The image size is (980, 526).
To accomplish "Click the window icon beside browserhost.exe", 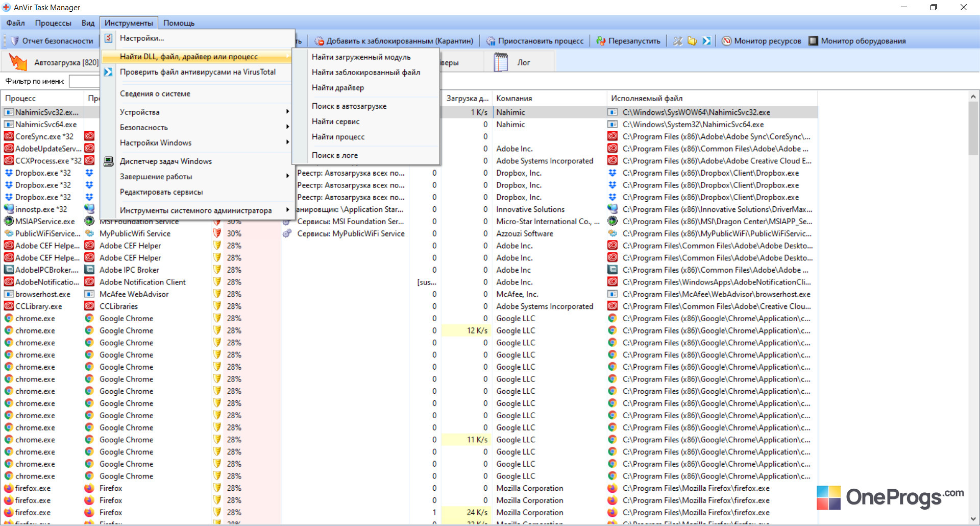I will point(9,294).
